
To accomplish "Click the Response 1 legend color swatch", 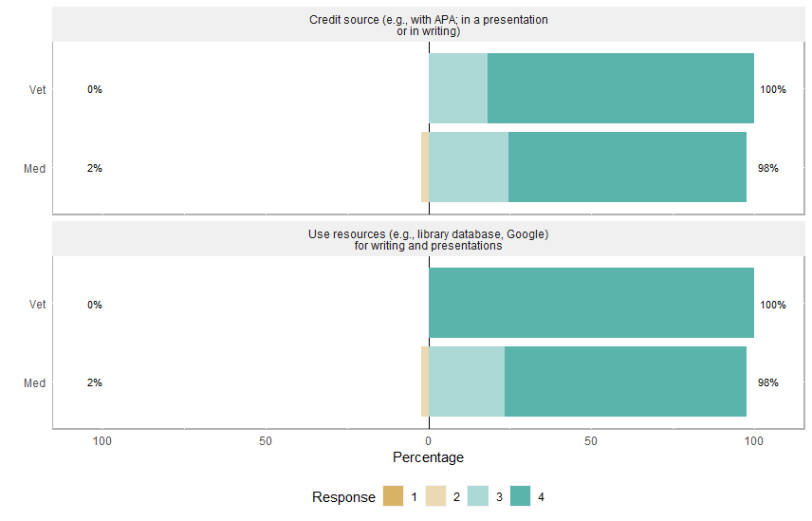I will tap(393, 497).
